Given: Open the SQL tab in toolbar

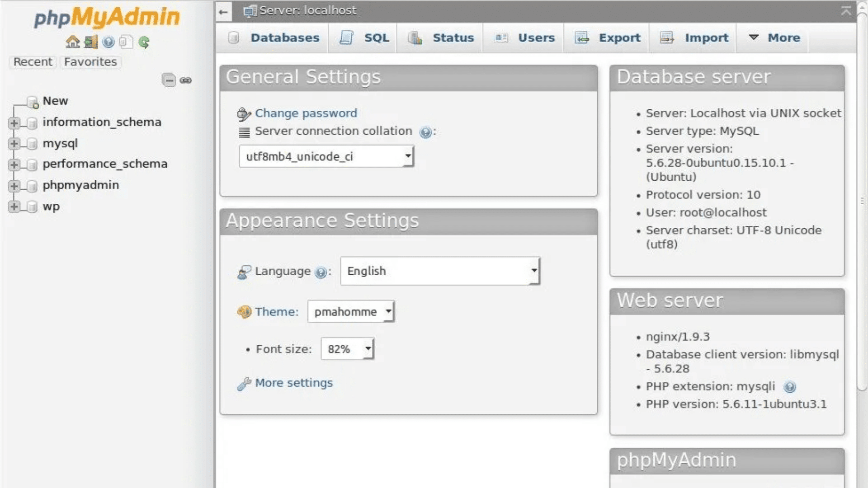Looking at the screenshot, I should click(376, 38).
